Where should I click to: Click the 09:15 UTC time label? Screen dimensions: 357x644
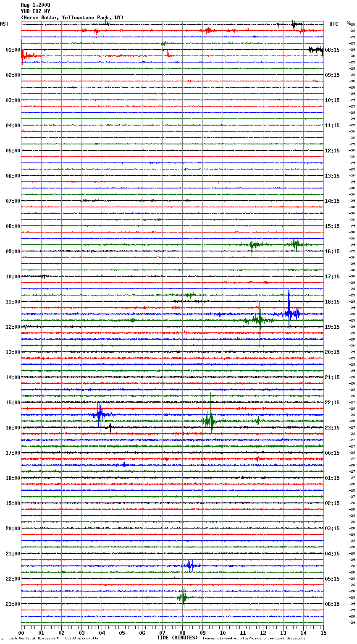332,75
